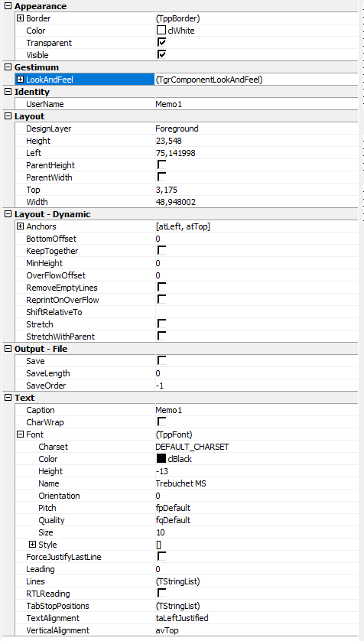Click the clBlack font color swatch
This screenshot has width=364, height=641.
[x=161, y=459]
